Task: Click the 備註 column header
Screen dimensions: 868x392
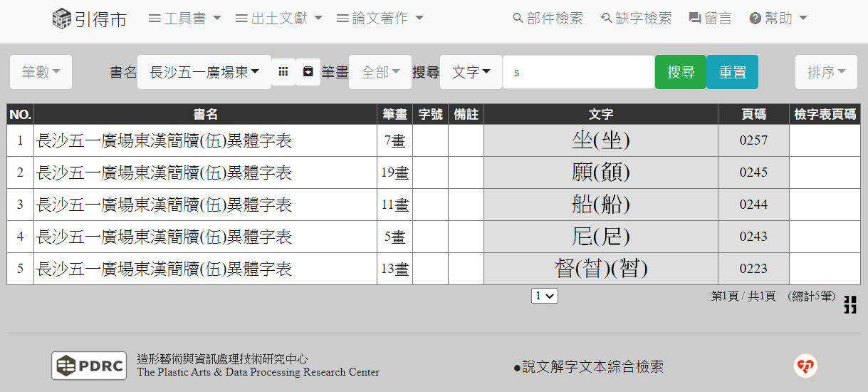Action: pyautogui.click(x=466, y=114)
